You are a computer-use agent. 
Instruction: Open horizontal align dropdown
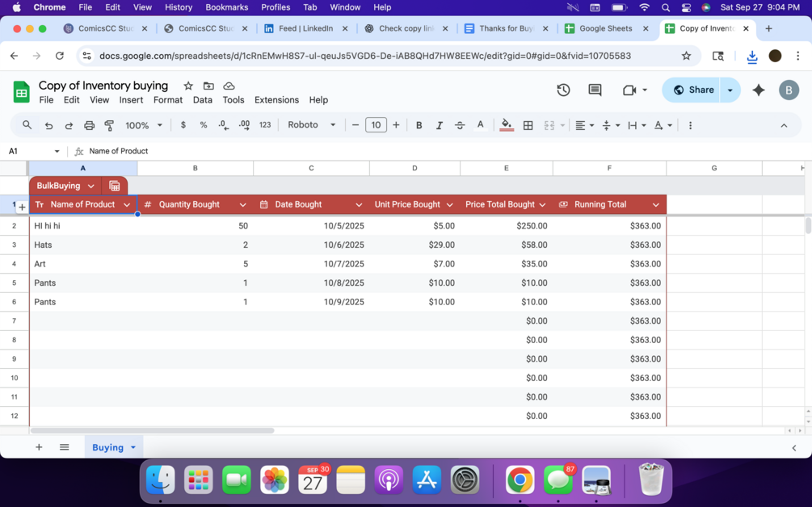pyautogui.click(x=584, y=125)
